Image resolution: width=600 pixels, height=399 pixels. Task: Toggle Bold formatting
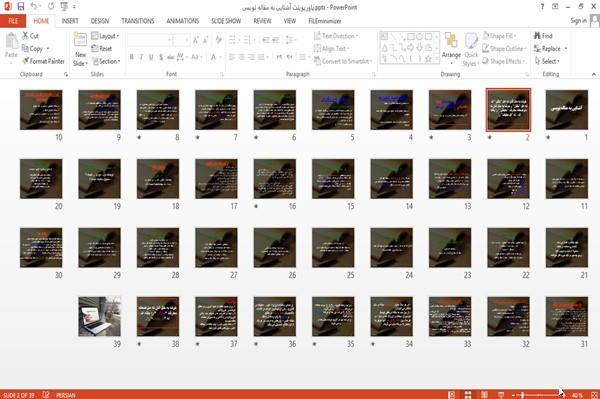point(132,57)
